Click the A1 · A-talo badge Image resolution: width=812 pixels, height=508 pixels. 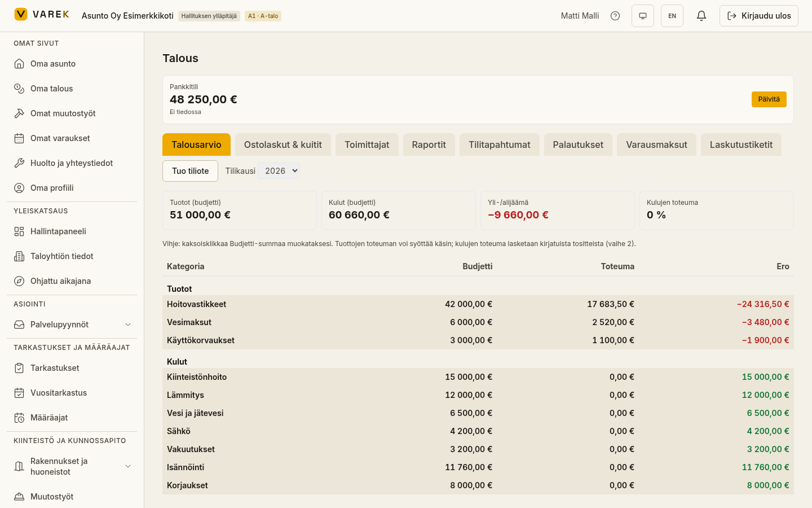tap(263, 16)
